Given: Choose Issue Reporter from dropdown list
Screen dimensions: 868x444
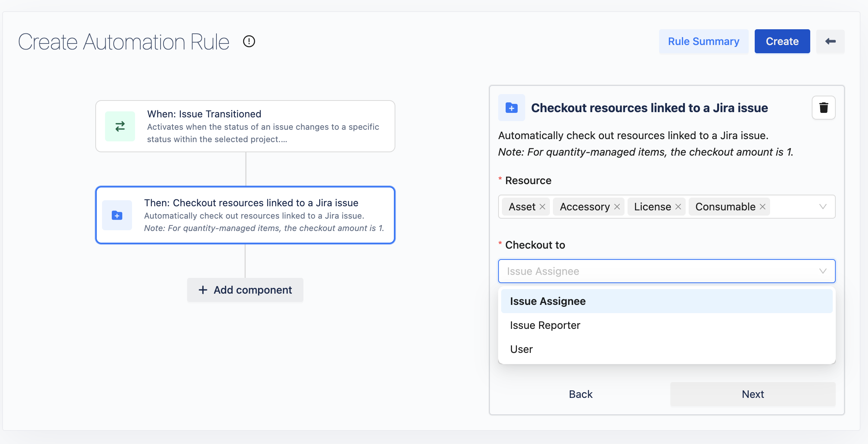Looking at the screenshot, I should (x=545, y=325).
